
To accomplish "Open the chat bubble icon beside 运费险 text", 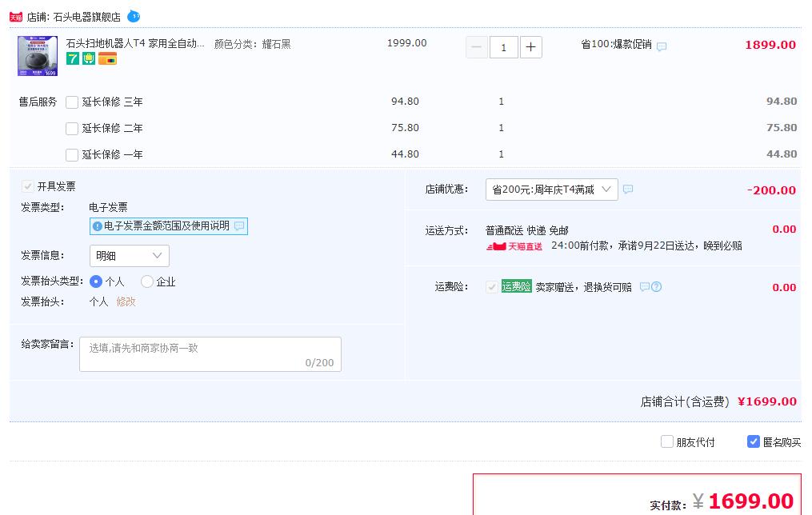I will coord(645,287).
